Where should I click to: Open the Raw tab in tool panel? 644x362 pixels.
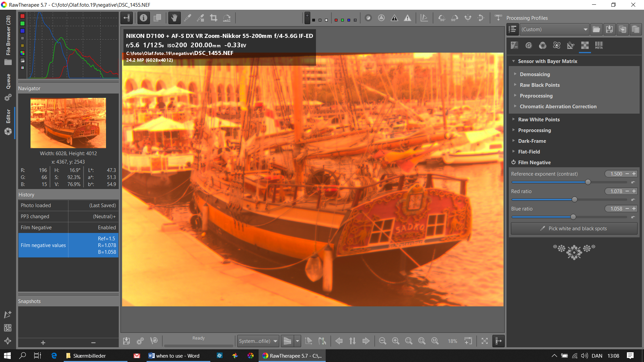[x=585, y=45]
